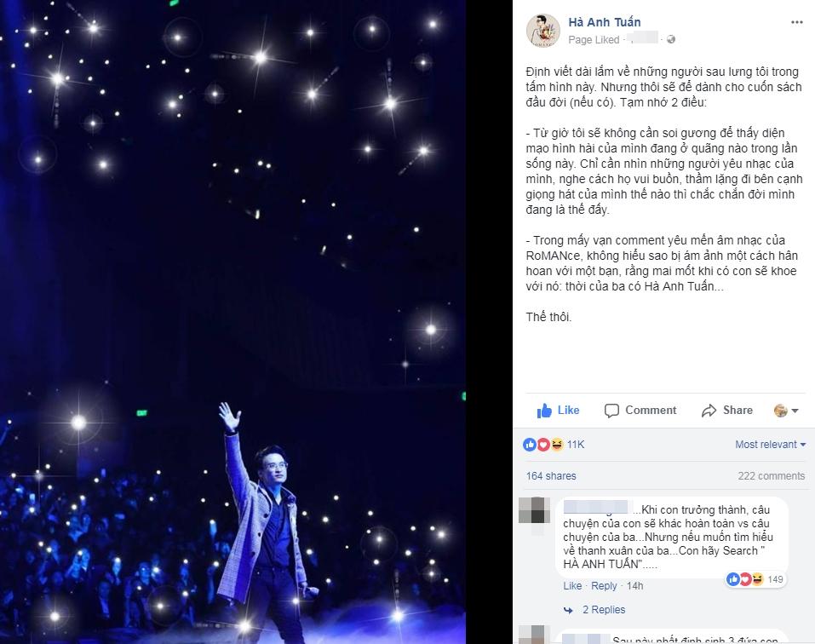Screen dimensions: 815x644
Task: Click the Comment speech bubble icon
Action: pos(611,411)
